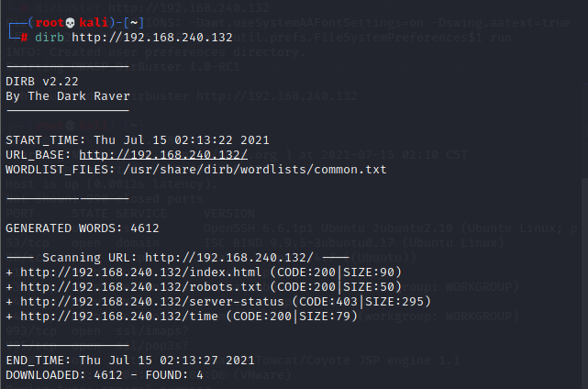
Task: Click the target URL after dirb command
Action: (152, 37)
